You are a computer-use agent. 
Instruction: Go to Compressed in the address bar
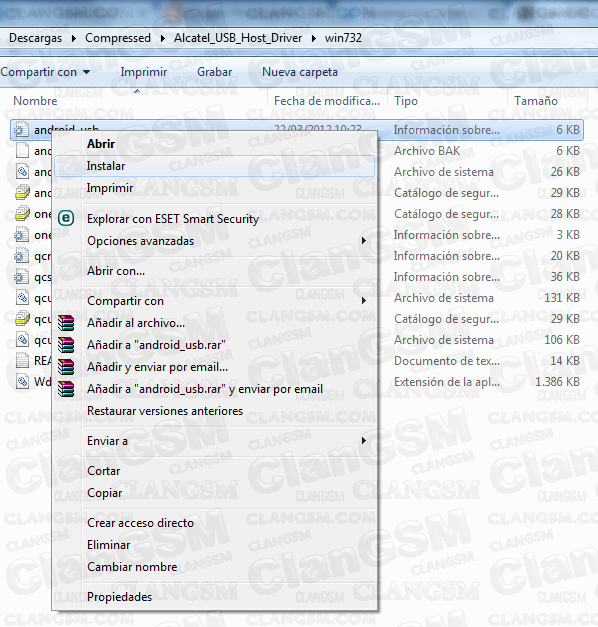[118, 38]
